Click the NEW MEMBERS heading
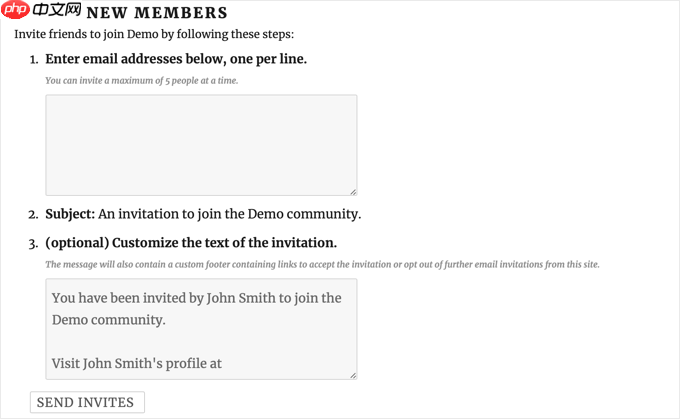Viewport: 680px width, 419px height. 157,13
